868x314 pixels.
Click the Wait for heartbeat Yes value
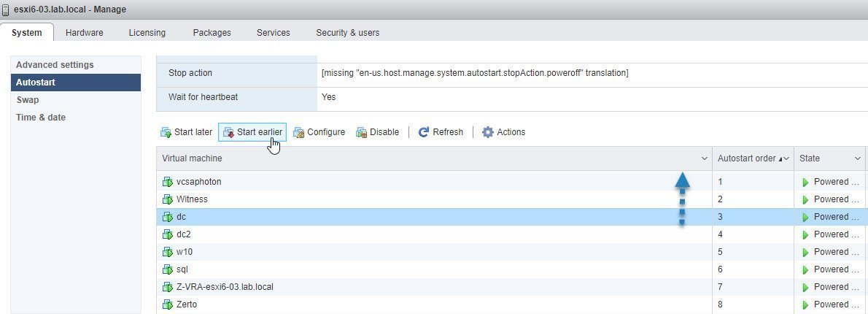click(329, 97)
